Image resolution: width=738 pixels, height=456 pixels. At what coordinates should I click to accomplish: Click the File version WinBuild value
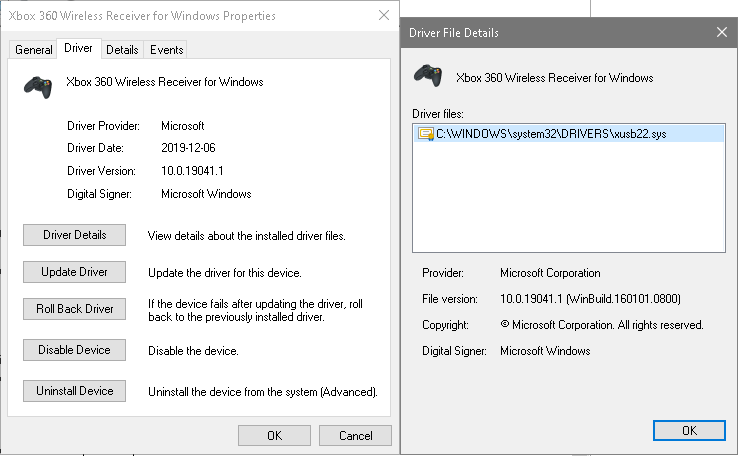[x=590, y=299]
